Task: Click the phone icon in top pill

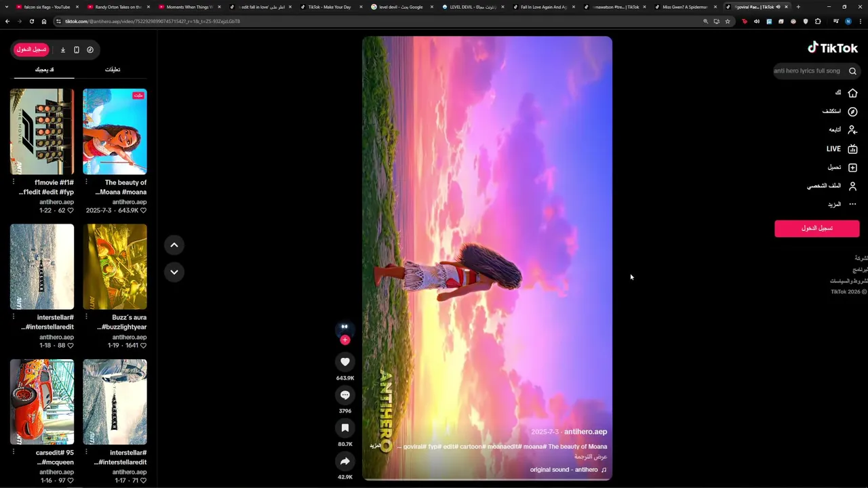Action: pos(77,49)
